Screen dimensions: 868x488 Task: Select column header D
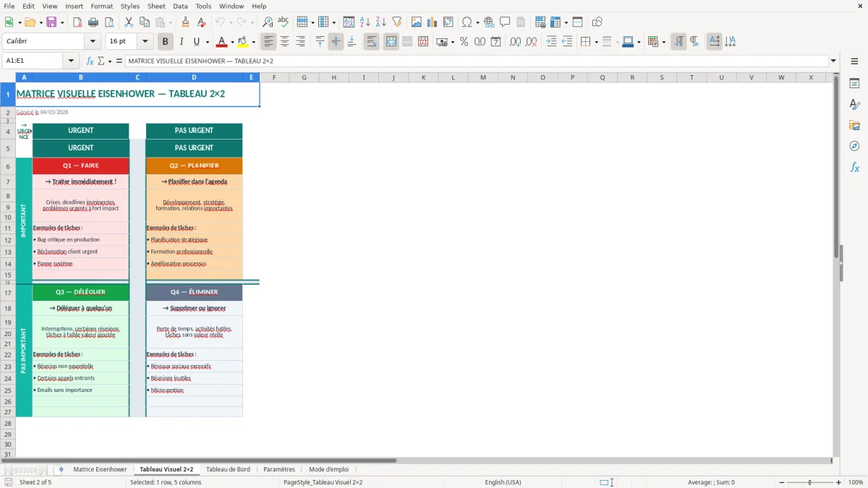point(194,77)
